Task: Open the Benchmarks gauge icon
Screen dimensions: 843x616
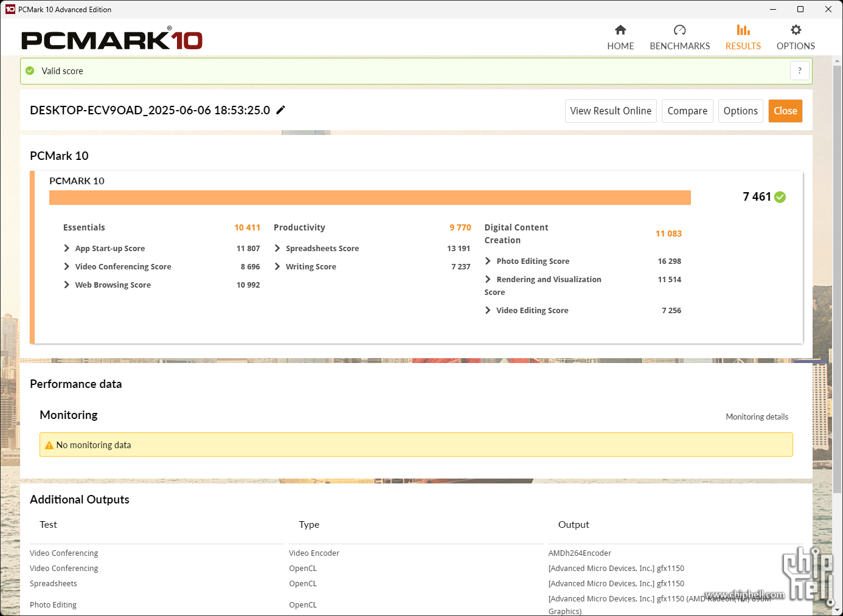Action: 680,30
